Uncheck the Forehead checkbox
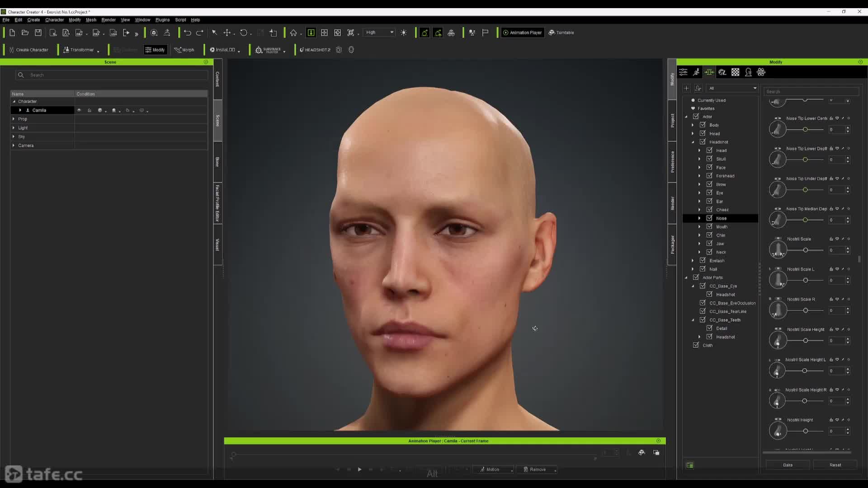868x488 pixels. pos(709,176)
